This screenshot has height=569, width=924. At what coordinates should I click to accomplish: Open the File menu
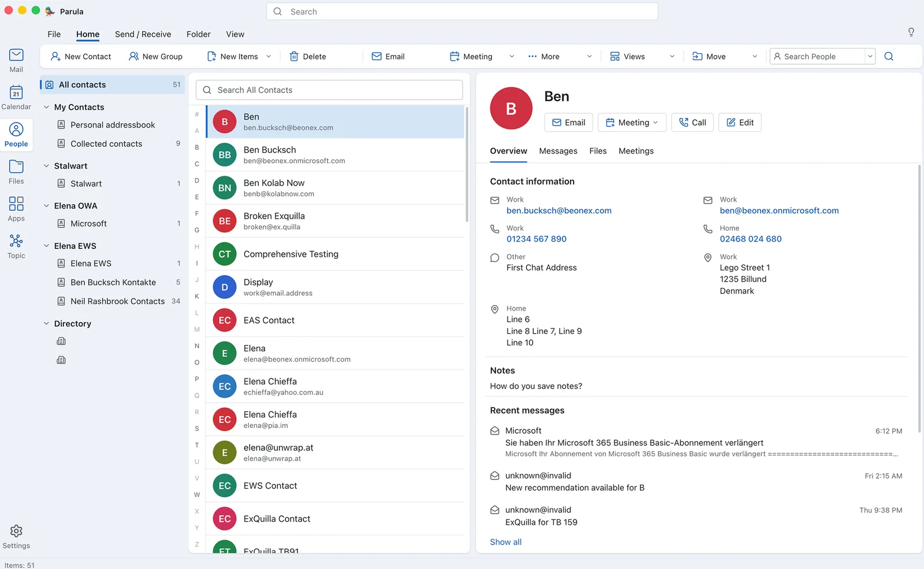[x=54, y=34]
